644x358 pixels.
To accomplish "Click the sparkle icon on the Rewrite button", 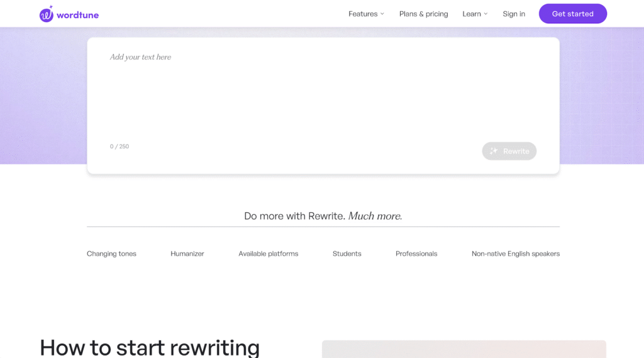I will (494, 151).
